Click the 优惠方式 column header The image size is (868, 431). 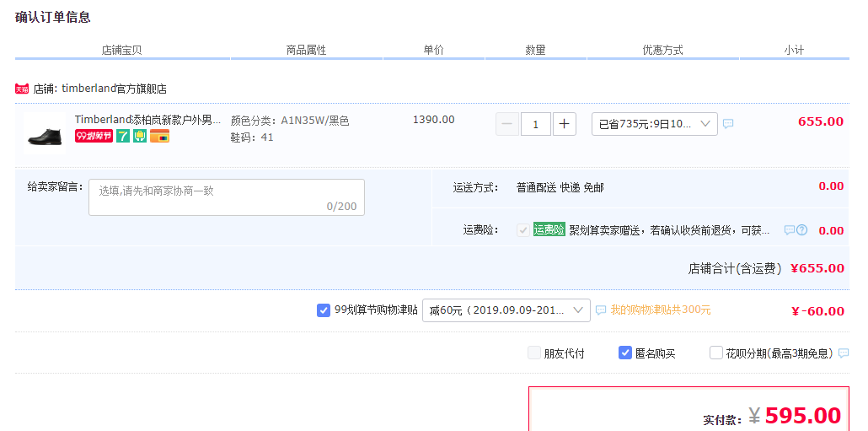662,50
